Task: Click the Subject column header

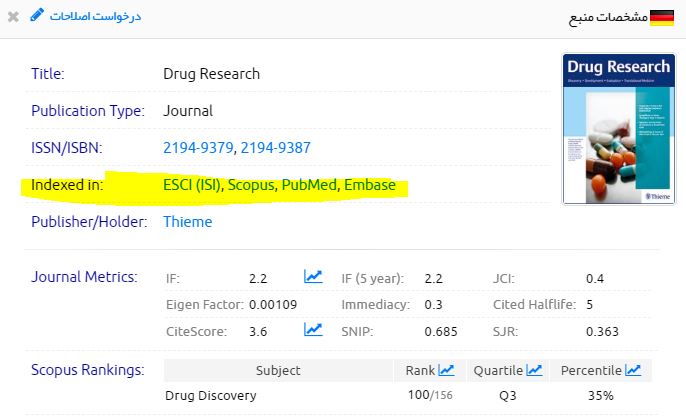Action: [278, 370]
